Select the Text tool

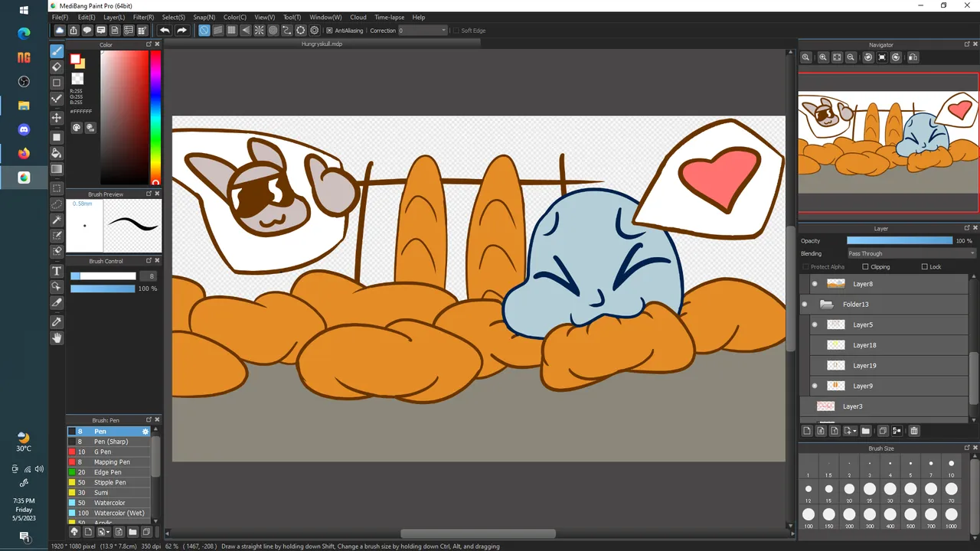pyautogui.click(x=57, y=271)
